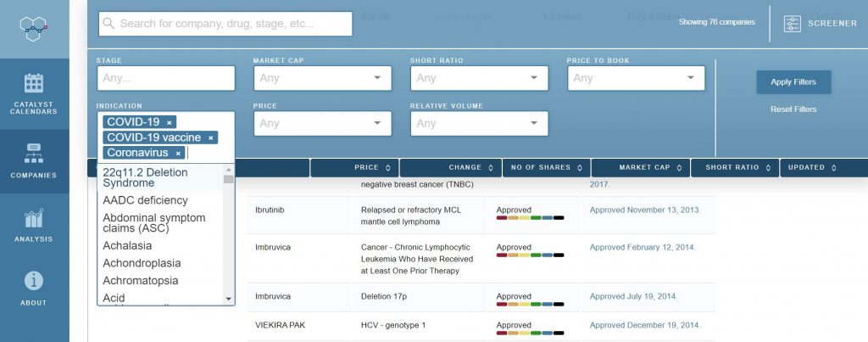Click Reset Filters

coord(793,109)
